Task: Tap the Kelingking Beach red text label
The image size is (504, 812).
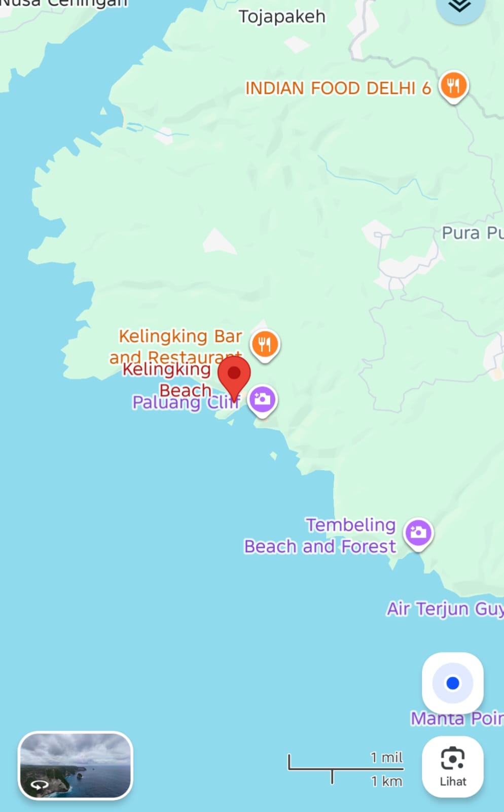Action: coord(167,380)
